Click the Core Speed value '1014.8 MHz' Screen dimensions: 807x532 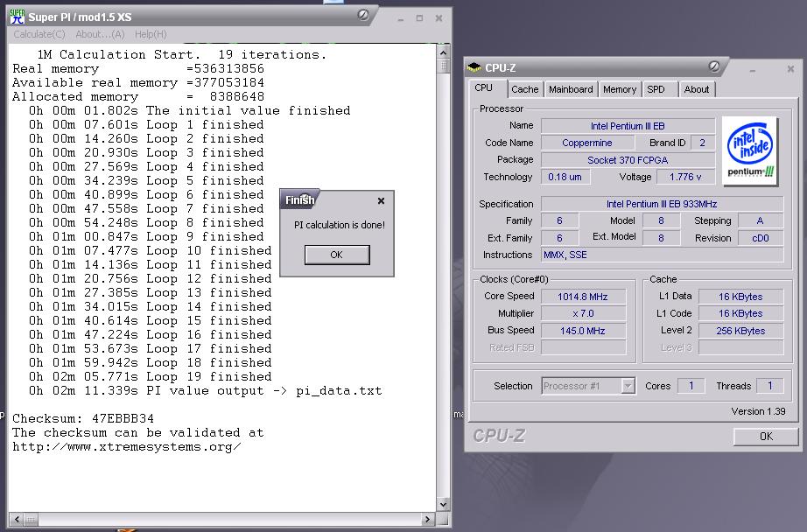click(583, 297)
